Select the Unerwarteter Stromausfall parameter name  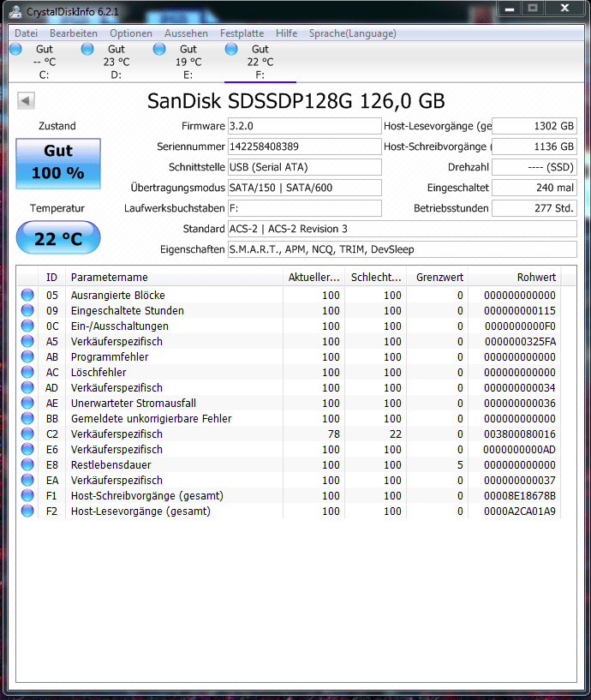(x=133, y=404)
